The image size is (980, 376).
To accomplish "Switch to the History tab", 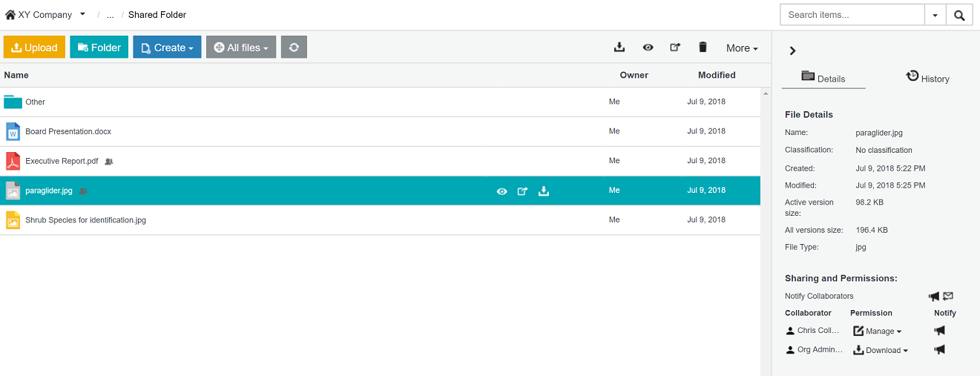I will pyautogui.click(x=927, y=78).
